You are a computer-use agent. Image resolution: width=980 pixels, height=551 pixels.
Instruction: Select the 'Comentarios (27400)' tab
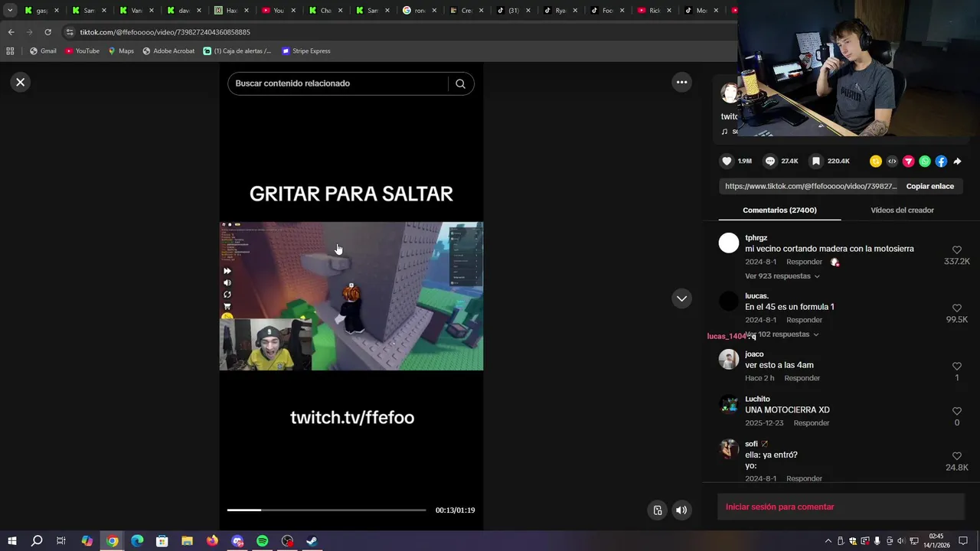779,210
